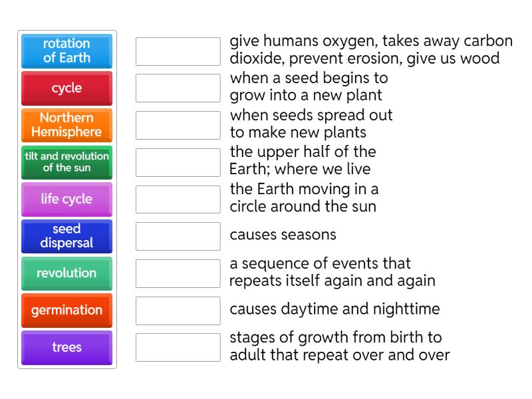Viewport: 532px width, 399px height.
Task: Click the blank box next to 'seeds spread out'
Action: pyautogui.click(x=178, y=125)
